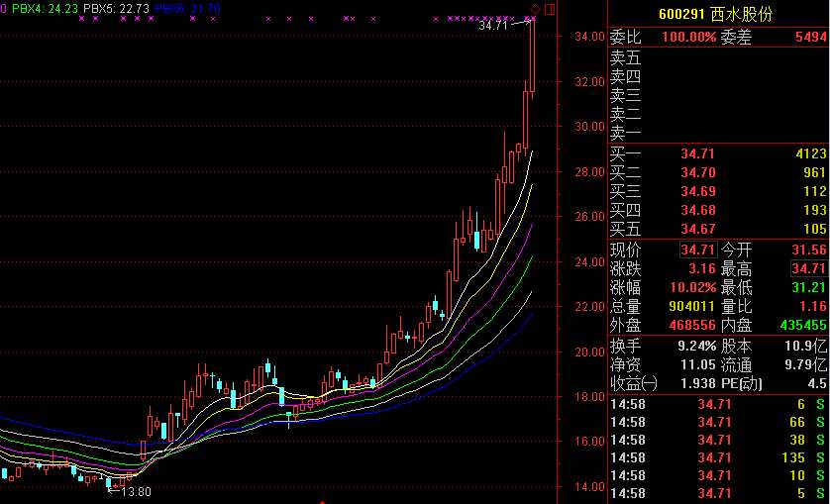Select the 卖三 ask row
830x504 pixels.
pos(719,95)
